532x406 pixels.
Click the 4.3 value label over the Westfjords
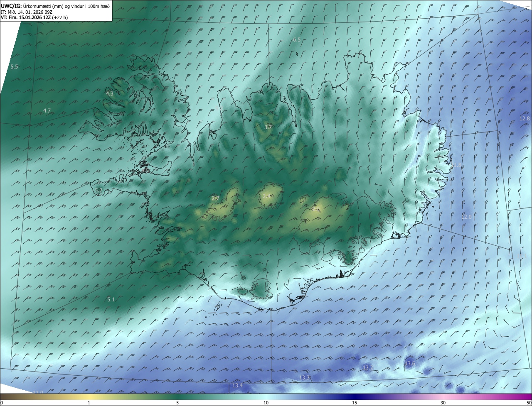click(x=109, y=94)
